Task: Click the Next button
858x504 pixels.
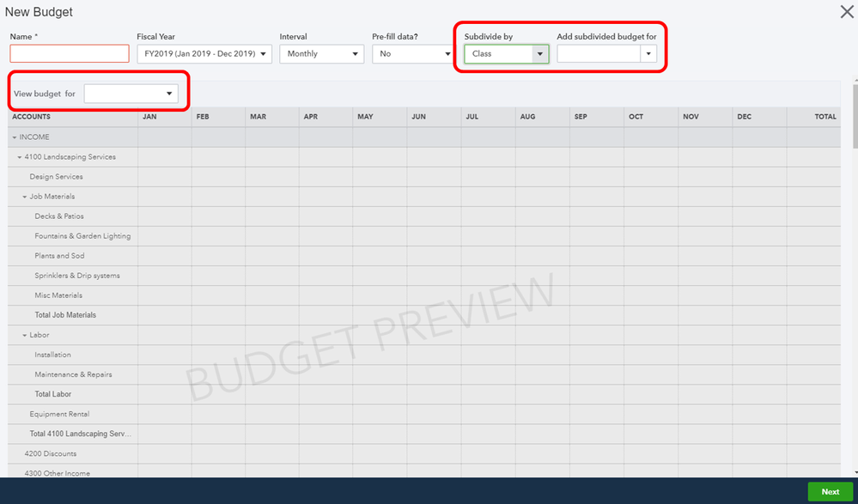Action: [x=831, y=491]
